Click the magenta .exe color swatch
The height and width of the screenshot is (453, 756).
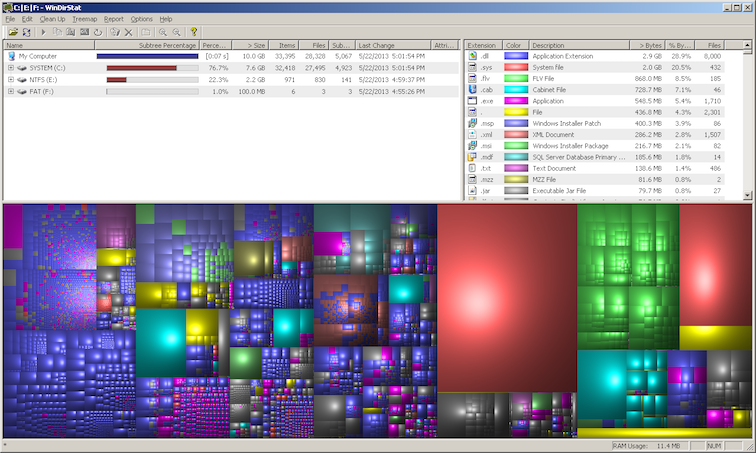click(516, 101)
